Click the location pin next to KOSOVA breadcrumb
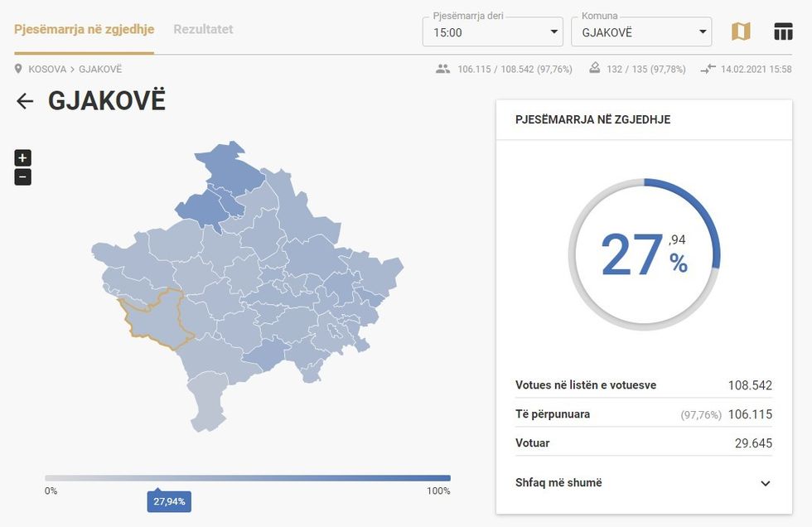This screenshot has width=812, height=527. pos(17,70)
